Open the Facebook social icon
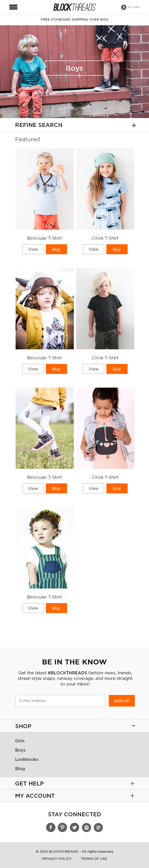 click(x=51, y=827)
